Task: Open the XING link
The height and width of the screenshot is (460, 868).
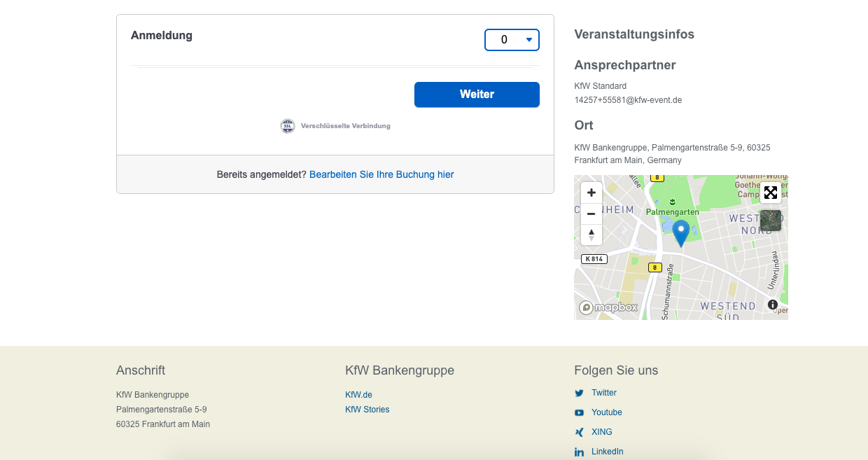Action: (x=602, y=432)
